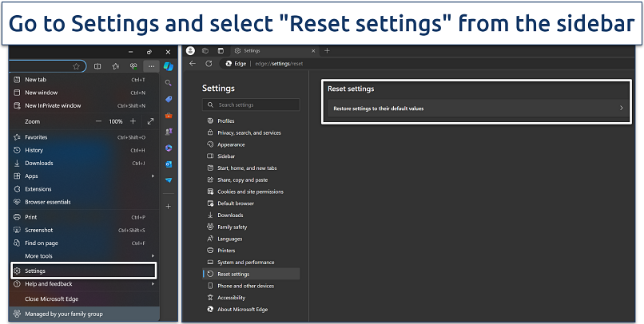The image size is (644, 324).
Task: Click the zoom in plus button
Action: point(133,121)
